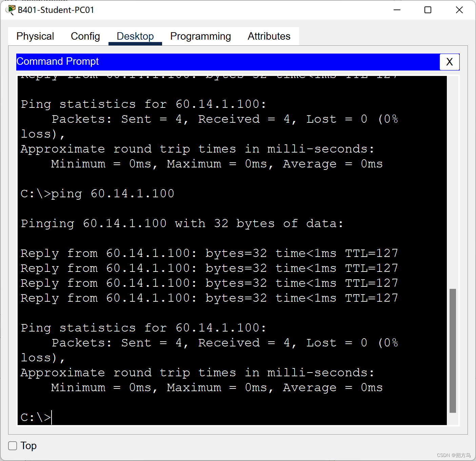
Task: Open the Programming tab
Action: coord(201,36)
